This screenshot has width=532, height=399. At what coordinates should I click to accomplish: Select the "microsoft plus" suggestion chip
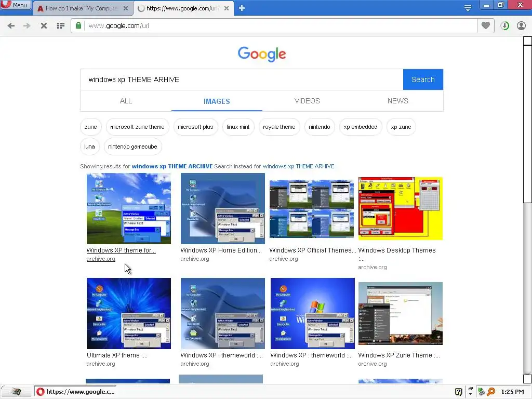[x=195, y=127]
